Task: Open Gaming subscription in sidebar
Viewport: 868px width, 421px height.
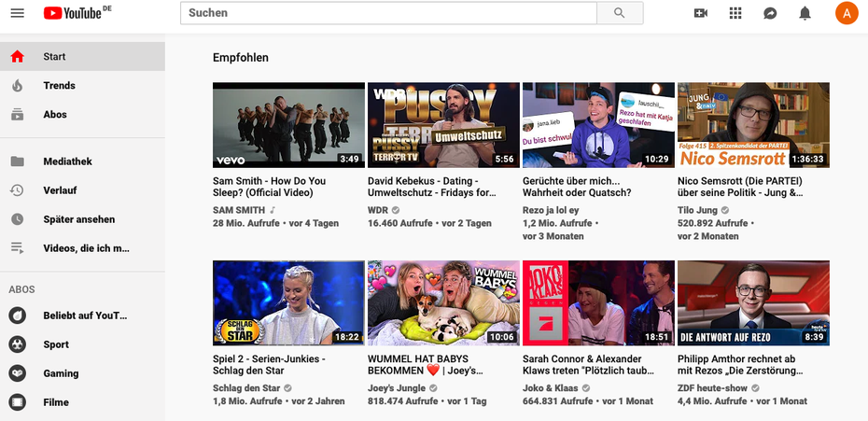Action: tap(82, 373)
